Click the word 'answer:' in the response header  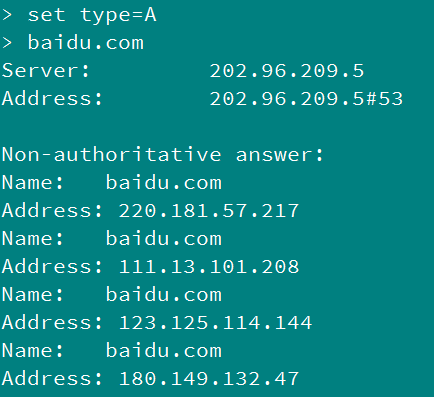pyautogui.click(x=280, y=155)
